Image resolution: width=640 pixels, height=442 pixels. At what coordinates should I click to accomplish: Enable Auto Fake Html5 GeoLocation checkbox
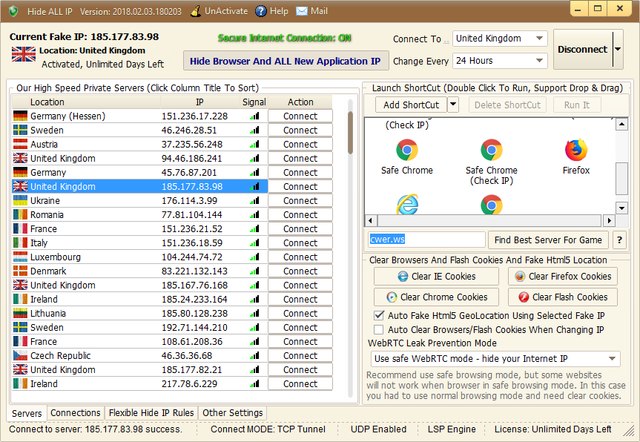[x=379, y=316]
